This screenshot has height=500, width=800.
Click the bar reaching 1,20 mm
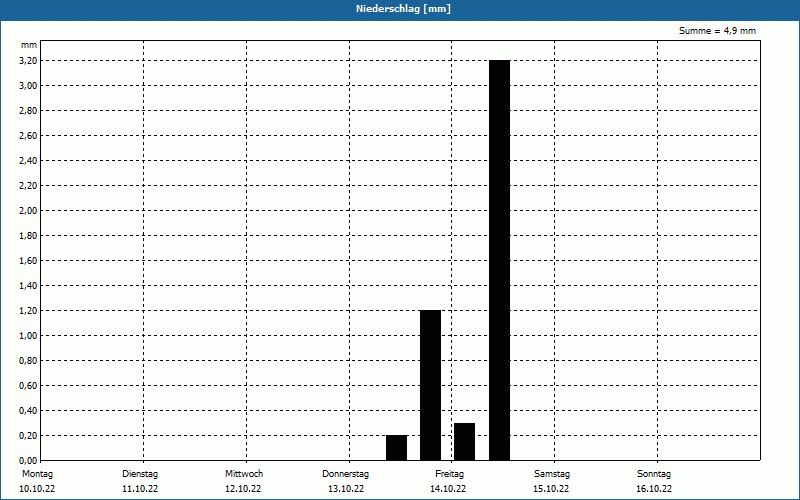tap(430, 385)
